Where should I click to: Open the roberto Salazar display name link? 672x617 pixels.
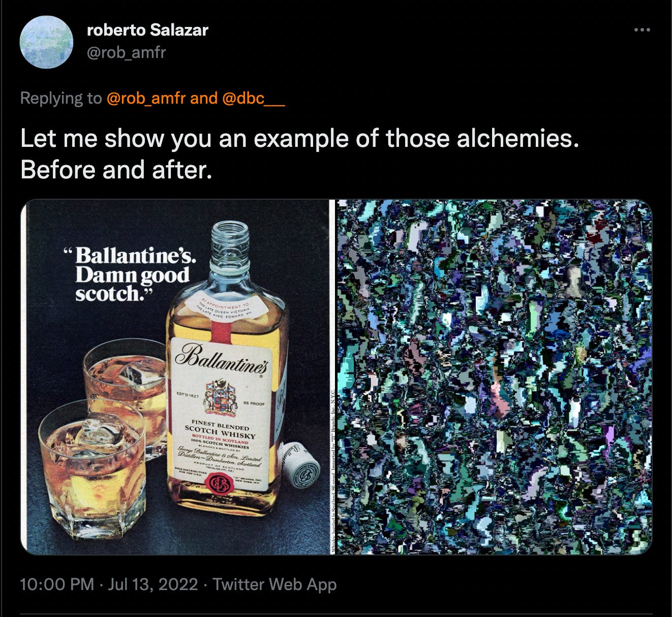[147, 30]
